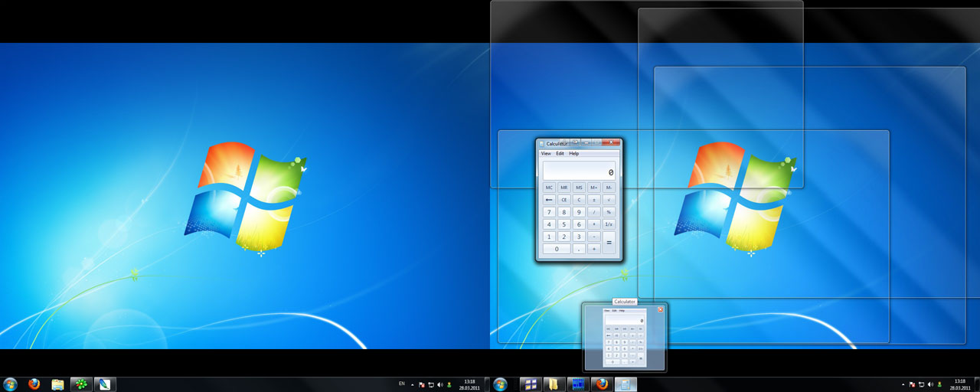Show hidden tray icons on the right taskbar

pyautogui.click(x=903, y=384)
